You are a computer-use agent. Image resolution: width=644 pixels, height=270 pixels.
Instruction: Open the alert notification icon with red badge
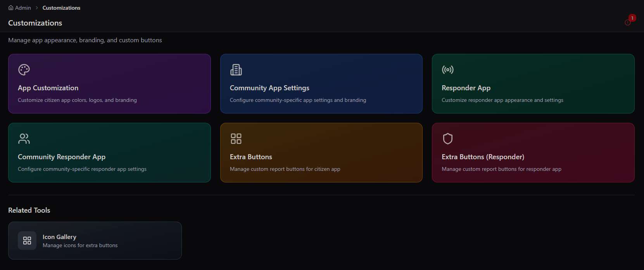click(628, 22)
